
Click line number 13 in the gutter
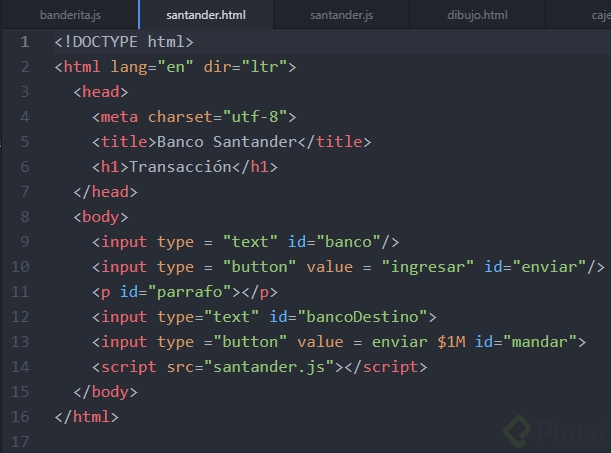pos(20,342)
